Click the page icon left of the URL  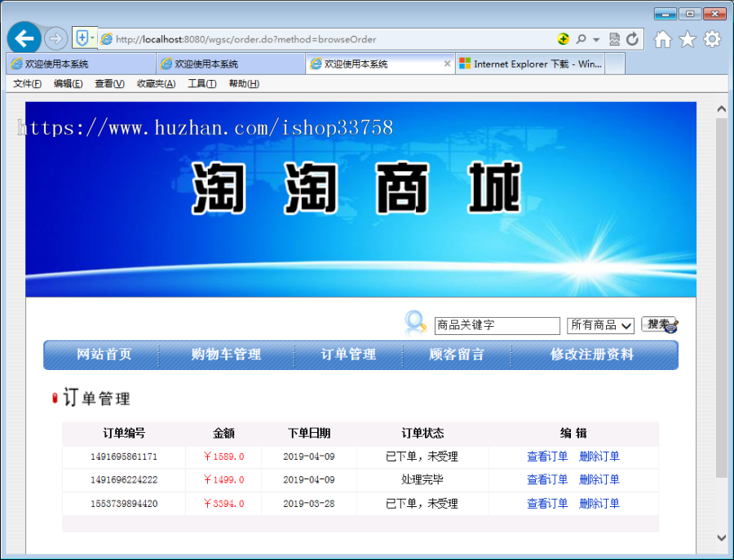pos(105,38)
